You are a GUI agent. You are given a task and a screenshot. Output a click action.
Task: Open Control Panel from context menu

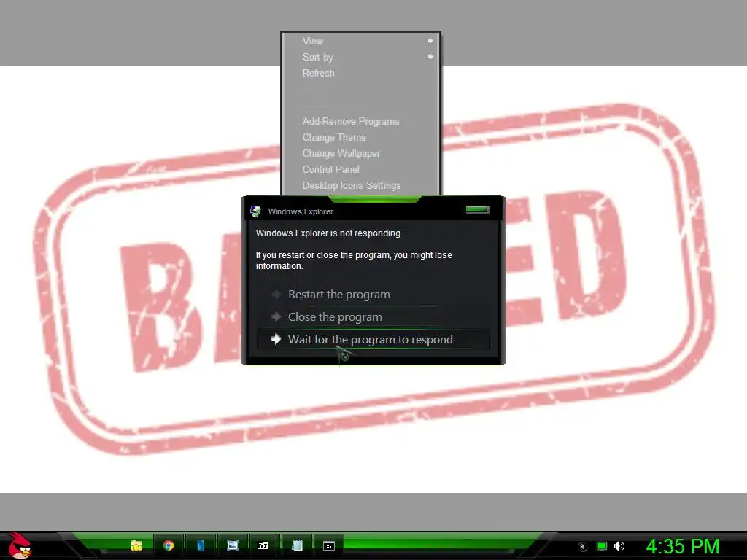[x=360, y=169]
